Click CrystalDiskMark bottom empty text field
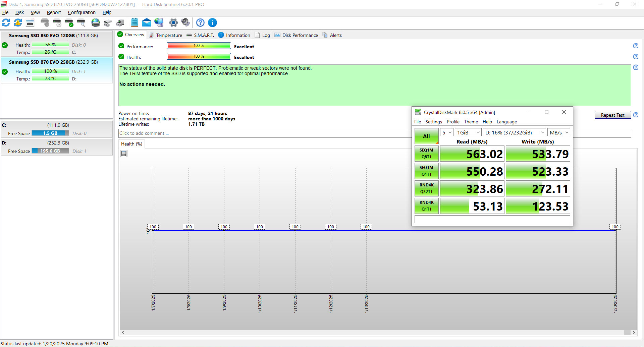The image size is (644, 347). [492, 219]
